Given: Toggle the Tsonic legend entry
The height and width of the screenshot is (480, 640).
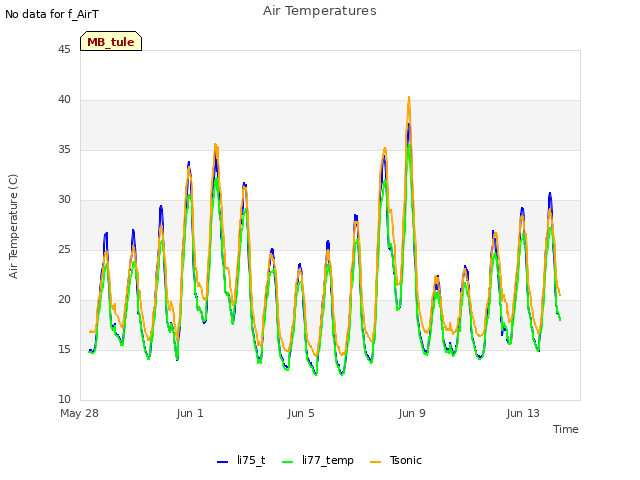Looking at the screenshot, I should [x=396, y=460].
